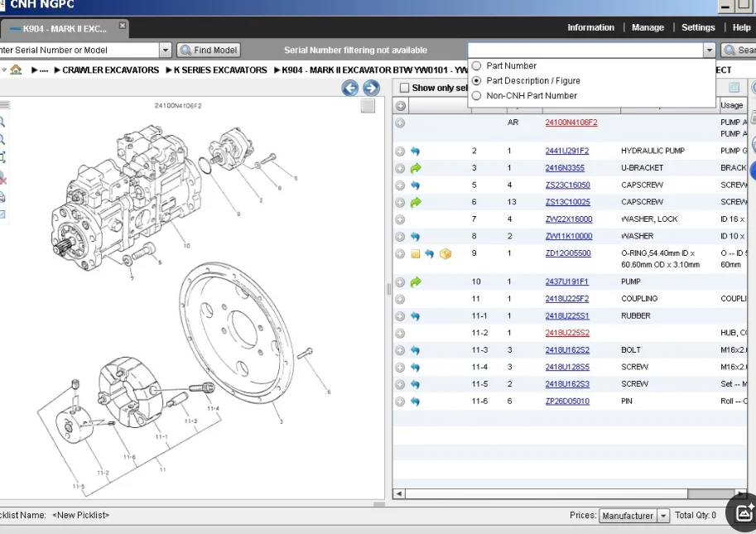Image resolution: width=756 pixels, height=534 pixels.
Task: Click the table view icon above the Usage column
Action: click(x=734, y=88)
